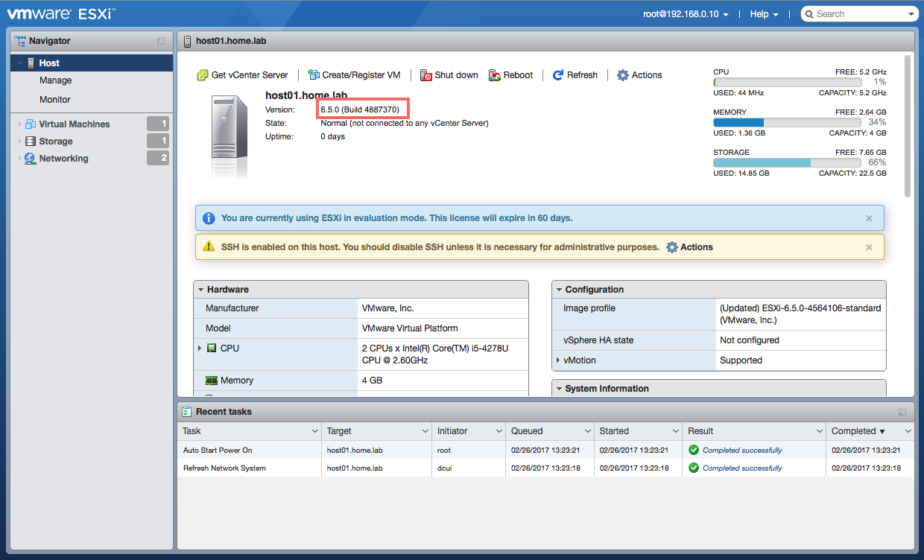Minimize the Recent tasks panel icon
924x560 pixels.
(x=902, y=412)
